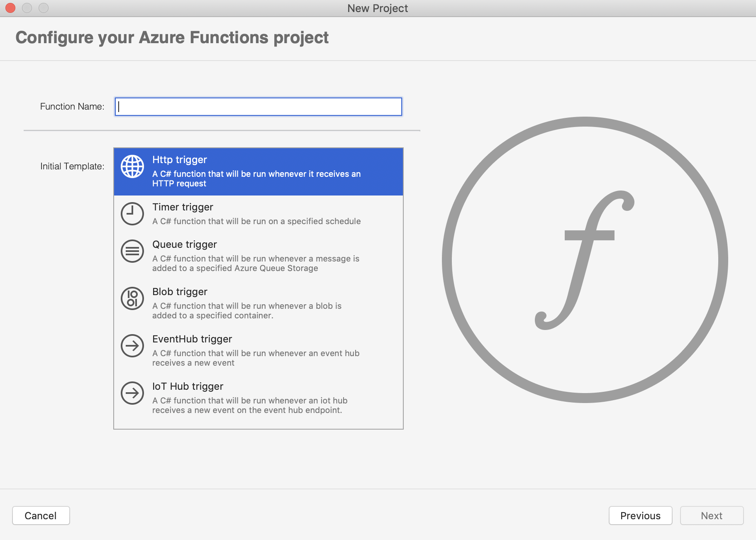The width and height of the screenshot is (756, 540).
Task: Click the large Azure Functions logo
Action: pyautogui.click(x=585, y=260)
